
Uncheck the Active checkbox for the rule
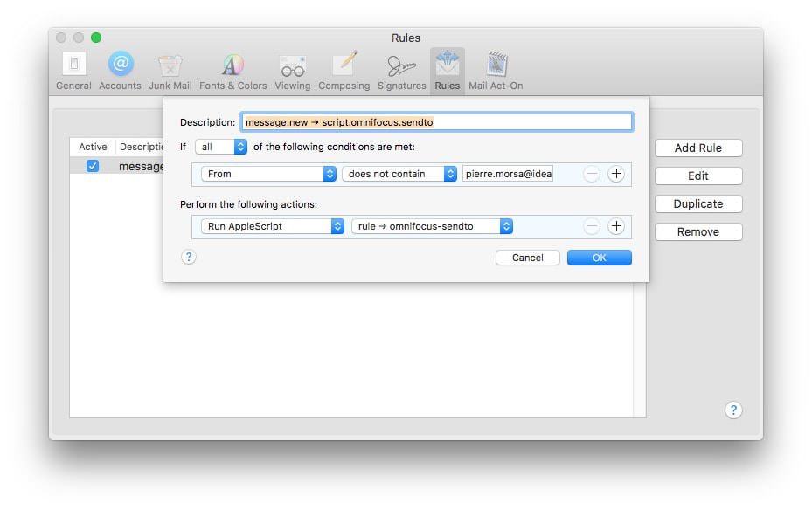93,166
